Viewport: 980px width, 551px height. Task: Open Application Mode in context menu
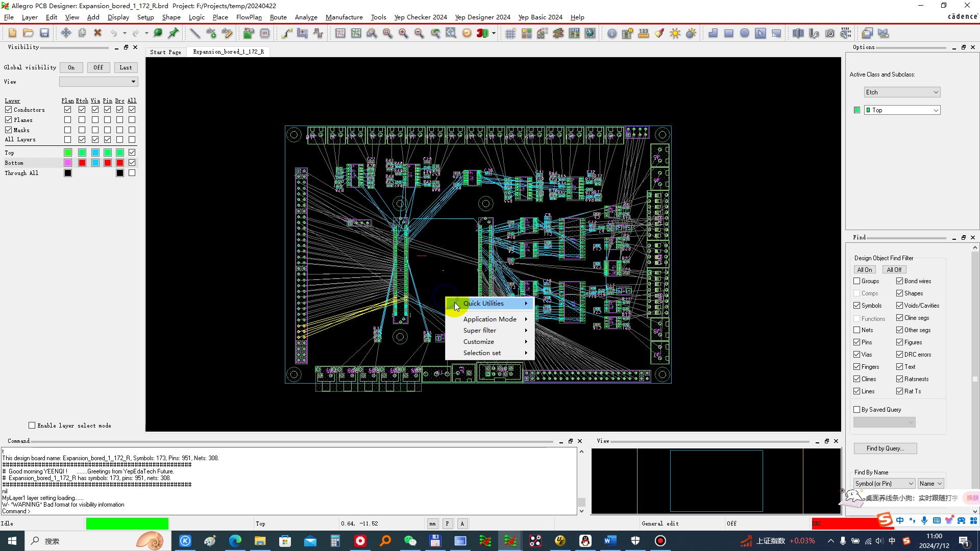(489, 319)
